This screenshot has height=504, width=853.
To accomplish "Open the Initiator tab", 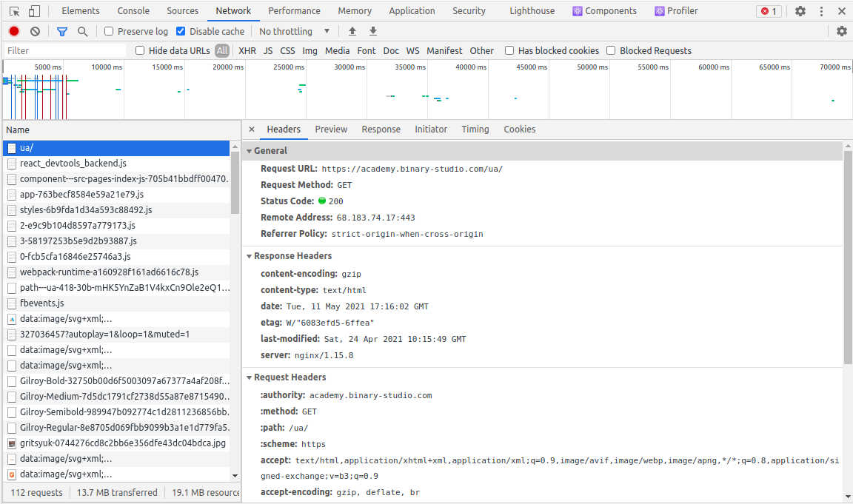I will coord(431,130).
